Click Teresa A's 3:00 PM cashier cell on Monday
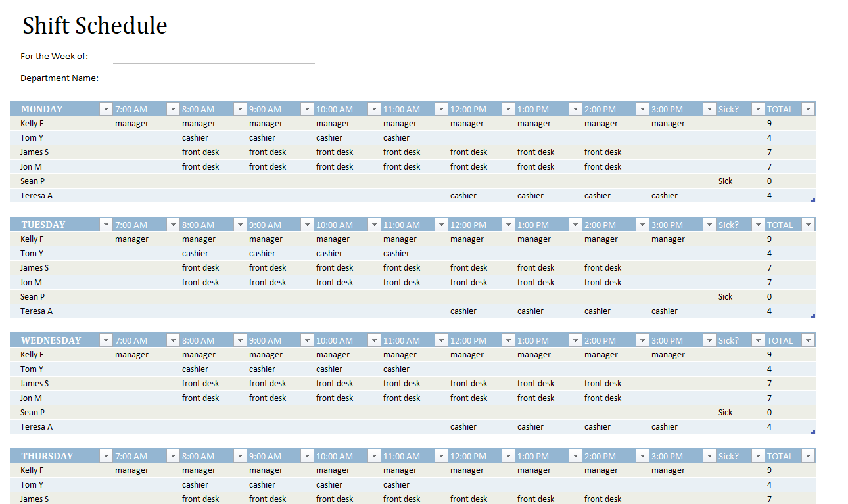The height and width of the screenshot is (504, 848). coord(665,196)
